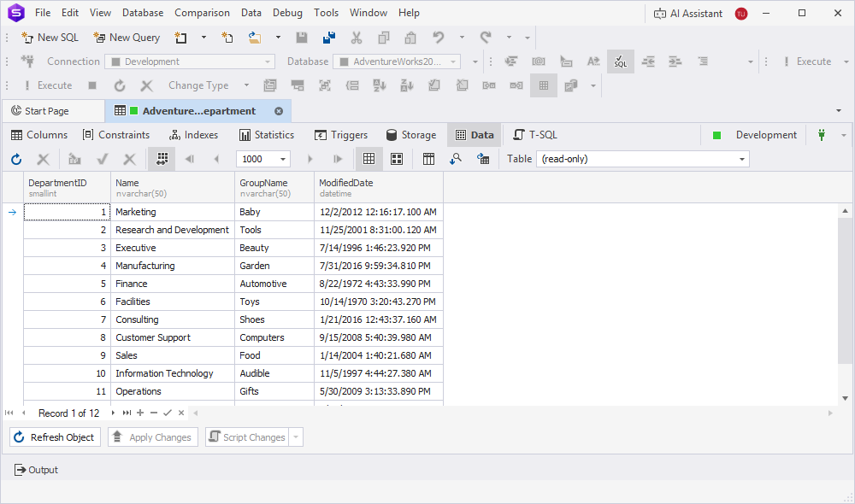Screen dimensions: 855x504
Task: Expand the Table read-only combo box
Action: click(742, 159)
